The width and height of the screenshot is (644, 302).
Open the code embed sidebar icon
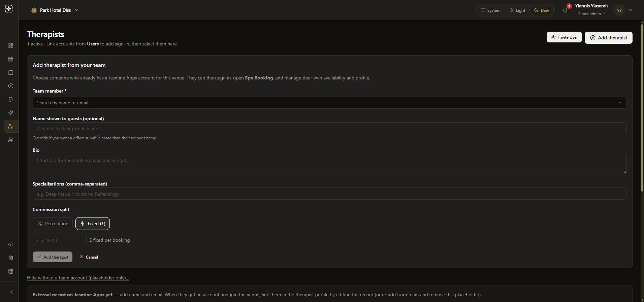11,244
